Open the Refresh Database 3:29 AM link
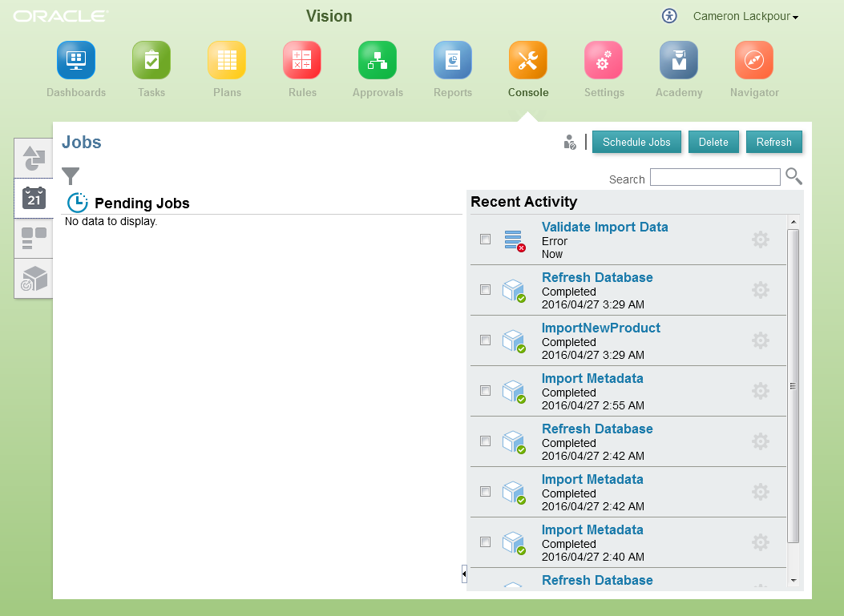Viewport: 844px width, 616px height. (597, 277)
